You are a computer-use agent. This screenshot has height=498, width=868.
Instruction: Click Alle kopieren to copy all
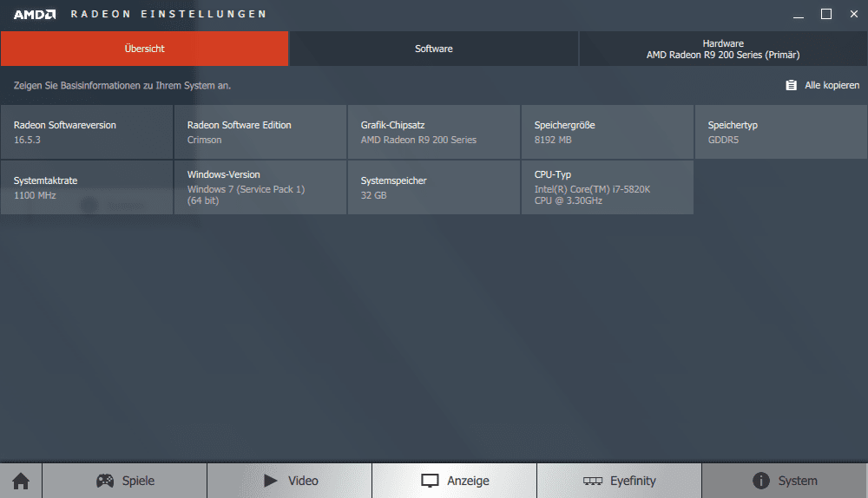pyautogui.click(x=823, y=85)
